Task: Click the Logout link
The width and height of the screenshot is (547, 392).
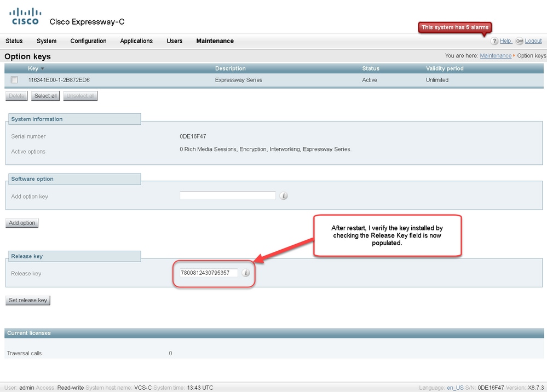Action: coord(533,41)
